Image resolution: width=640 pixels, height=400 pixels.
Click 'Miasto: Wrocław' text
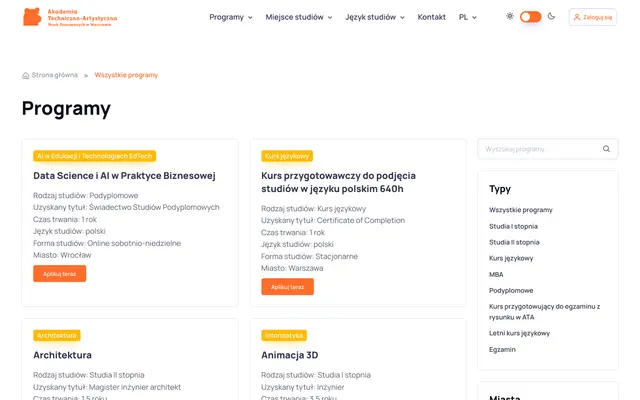point(62,255)
